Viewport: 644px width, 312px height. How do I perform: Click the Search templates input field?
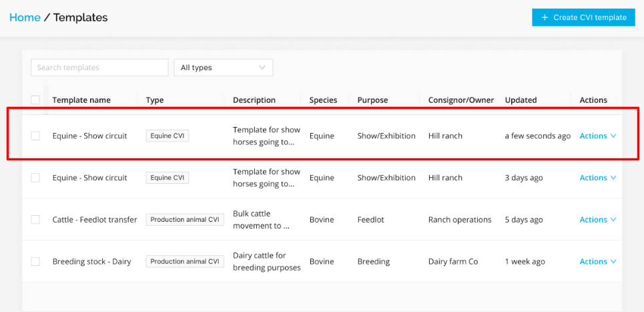99,67
